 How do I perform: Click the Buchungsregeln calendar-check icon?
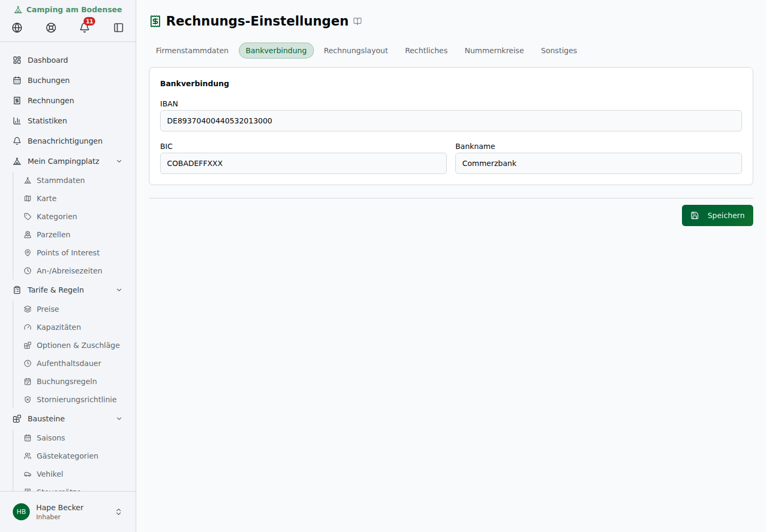(28, 381)
